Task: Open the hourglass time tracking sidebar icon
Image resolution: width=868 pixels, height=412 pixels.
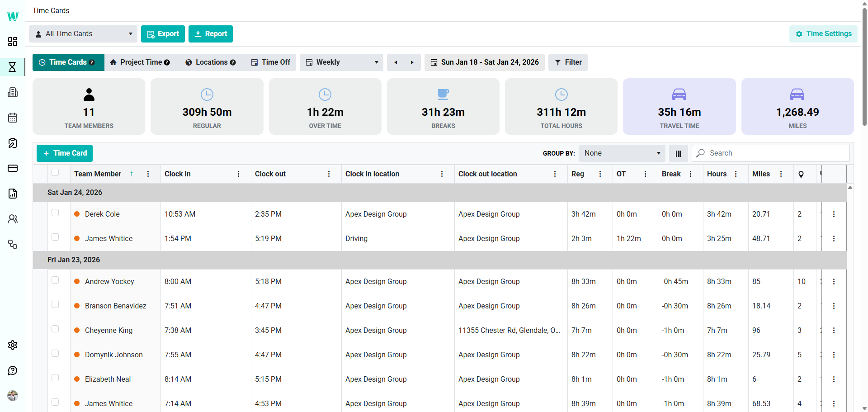Action: click(13, 67)
